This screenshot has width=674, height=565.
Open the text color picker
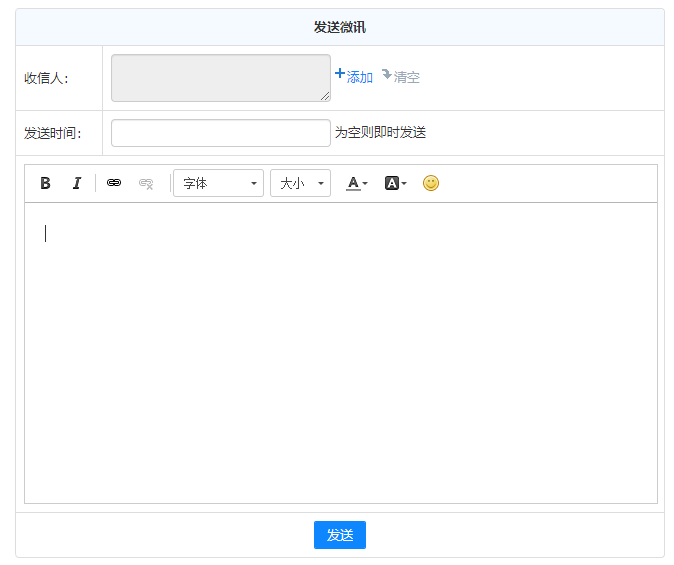pos(357,183)
